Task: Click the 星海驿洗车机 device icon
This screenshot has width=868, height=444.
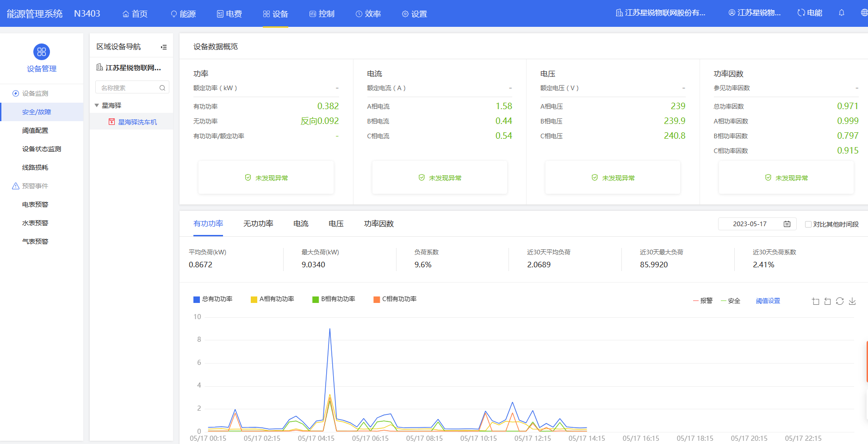Action: coord(112,122)
